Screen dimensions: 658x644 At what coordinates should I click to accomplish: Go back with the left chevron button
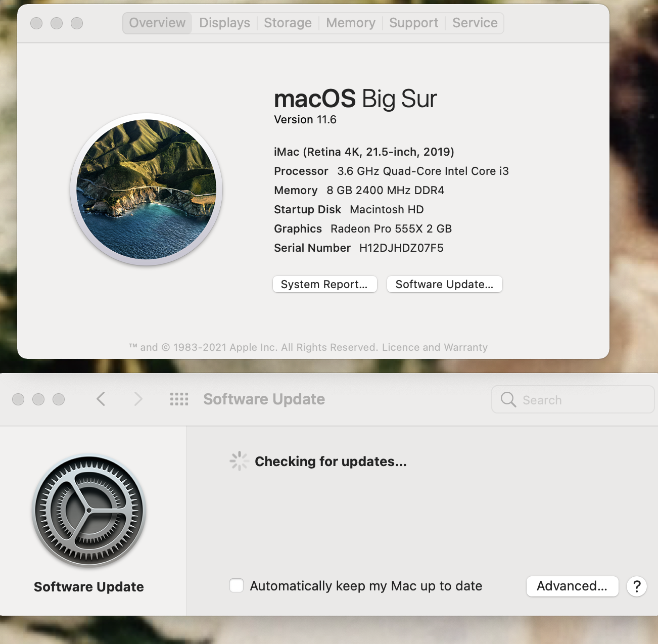pyautogui.click(x=101, y=399)
